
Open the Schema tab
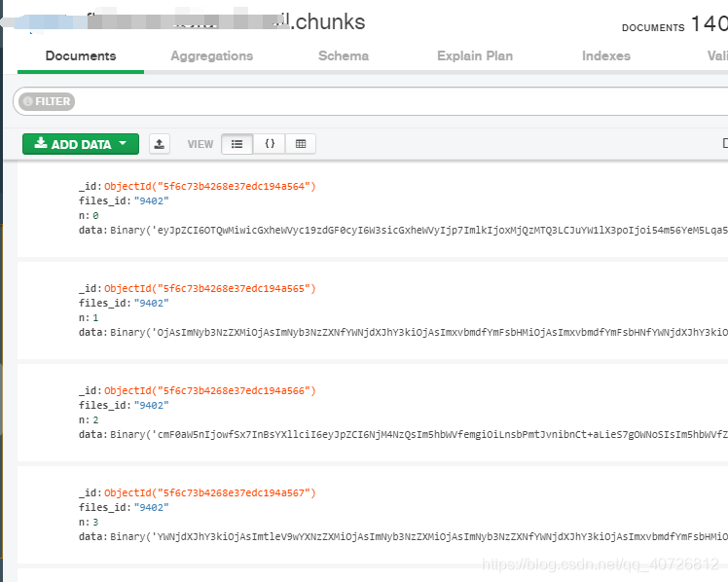(x=344, y=56)
